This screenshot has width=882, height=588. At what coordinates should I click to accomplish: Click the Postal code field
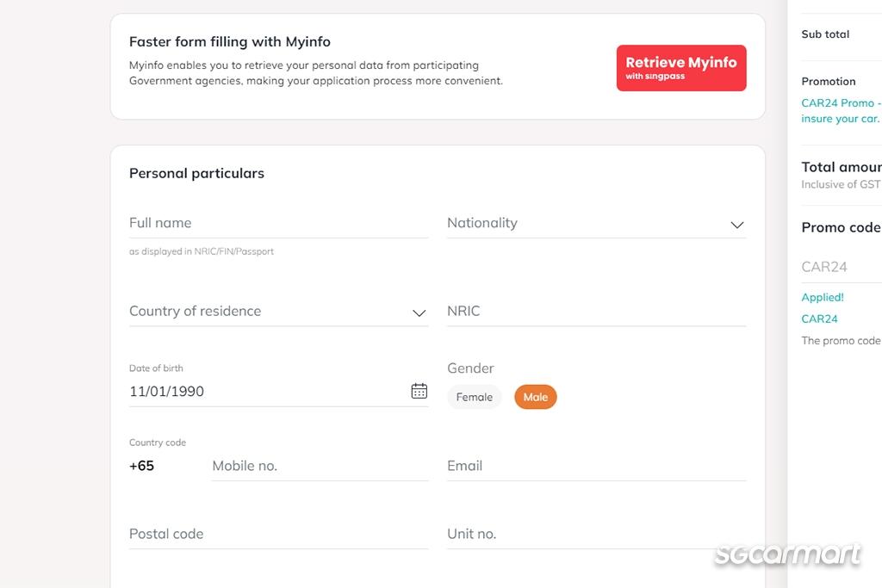277,534
